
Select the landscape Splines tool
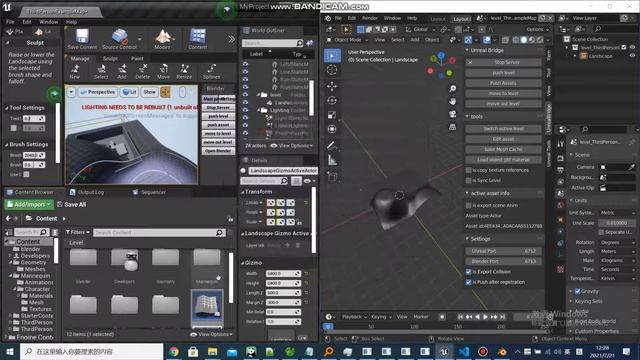pos(211,71)
